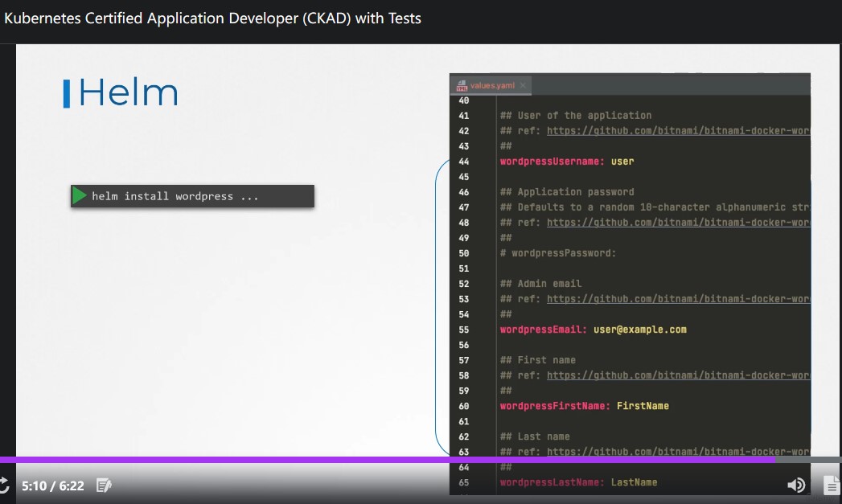Select the values.yaml tab
This screenshot has width=842, height=504.
point(491,85)
